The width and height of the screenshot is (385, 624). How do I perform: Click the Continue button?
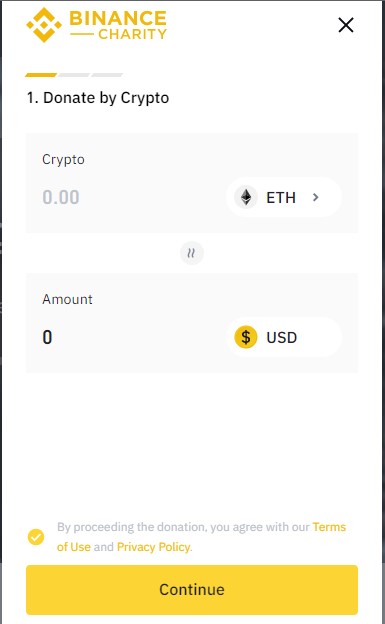point(192,589)
